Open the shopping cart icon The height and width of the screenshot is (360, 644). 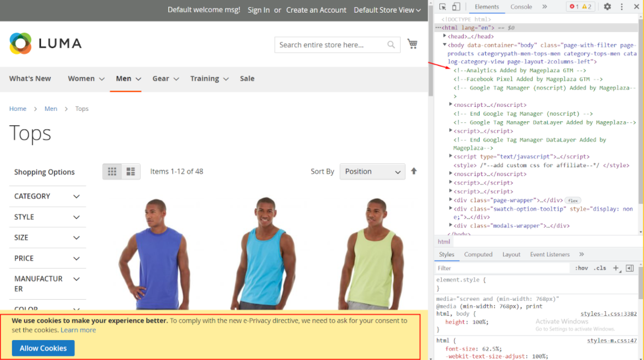tap(412, 44)
